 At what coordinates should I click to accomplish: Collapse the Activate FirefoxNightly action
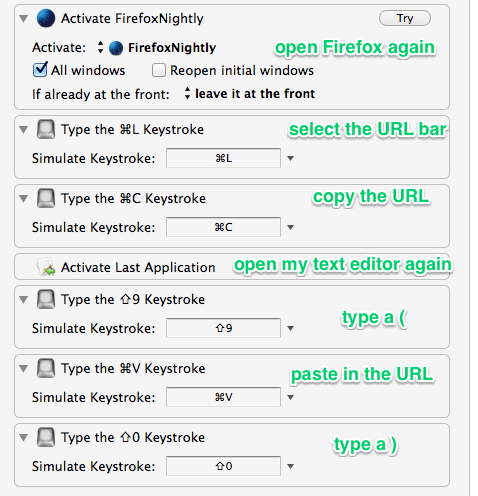pyautogui.click(x=23, y=18)
